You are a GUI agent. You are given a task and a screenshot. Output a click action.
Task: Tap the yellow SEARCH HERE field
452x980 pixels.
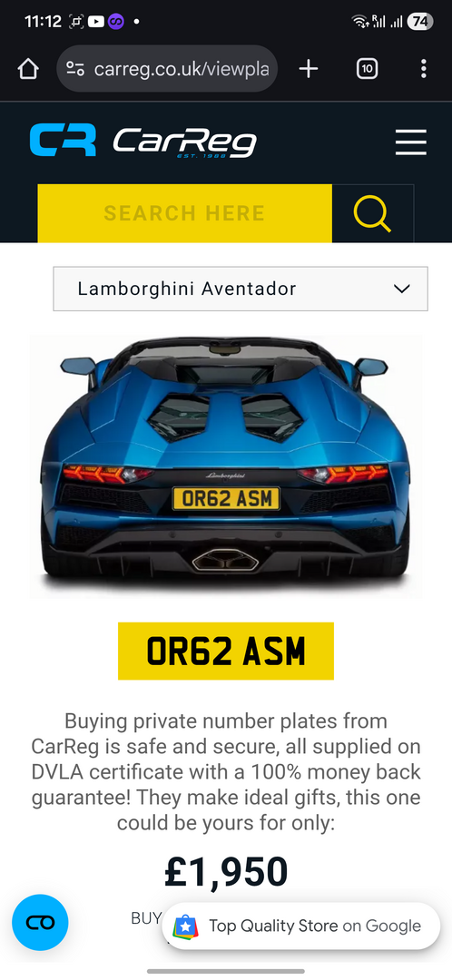(184, 213)
